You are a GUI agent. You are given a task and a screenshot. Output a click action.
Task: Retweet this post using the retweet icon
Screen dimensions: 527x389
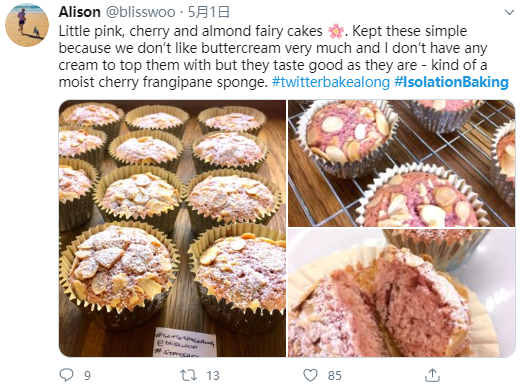pos(188,375)
